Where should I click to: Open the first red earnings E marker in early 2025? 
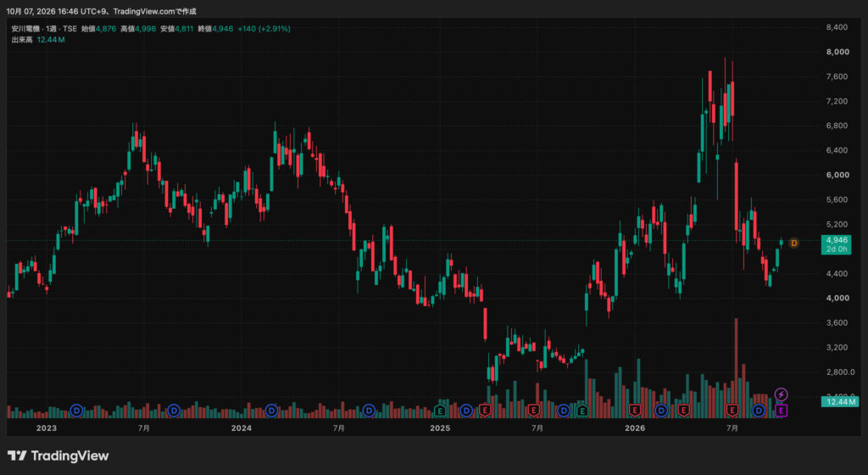click(485, 411)
